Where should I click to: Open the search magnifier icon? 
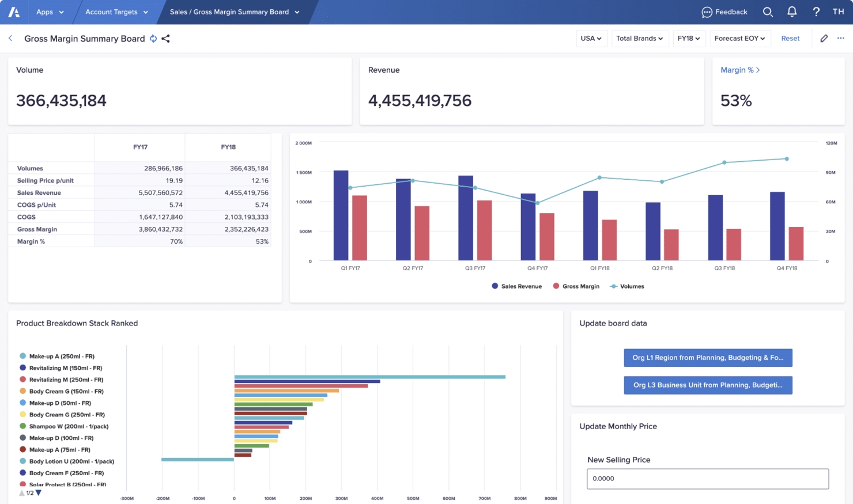click(768, 12)
